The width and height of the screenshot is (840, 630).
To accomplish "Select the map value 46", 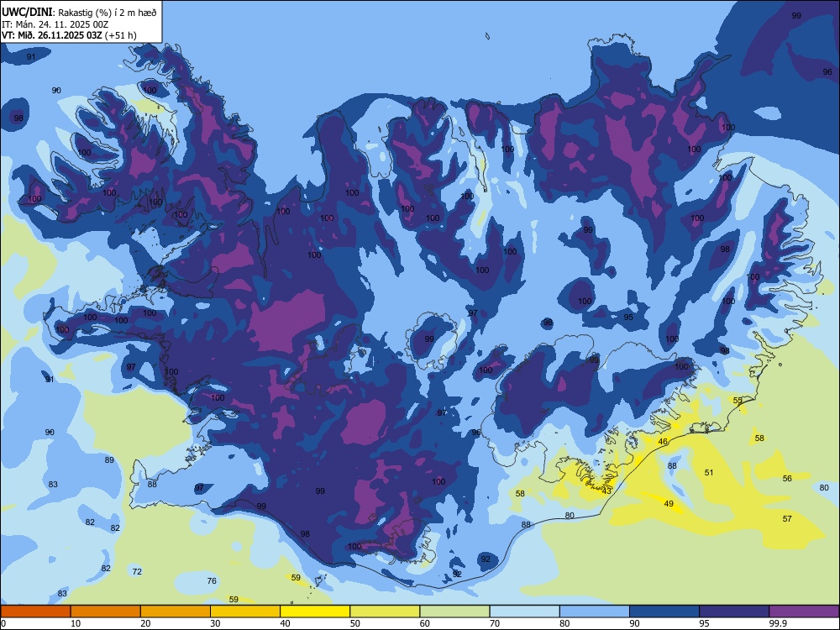I will pyautogui.click(x=663, y=442).
